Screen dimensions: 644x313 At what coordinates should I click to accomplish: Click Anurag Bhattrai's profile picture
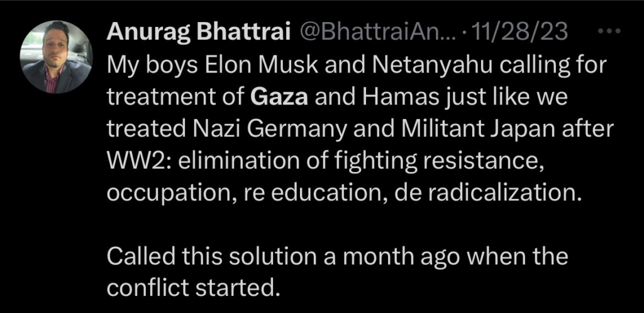pyautogui.click(x=57, y=57)
